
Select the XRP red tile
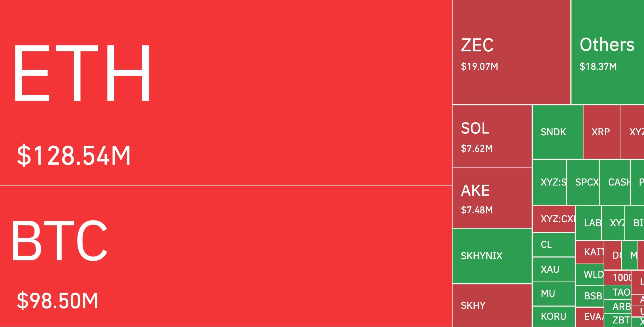(602, 132)
